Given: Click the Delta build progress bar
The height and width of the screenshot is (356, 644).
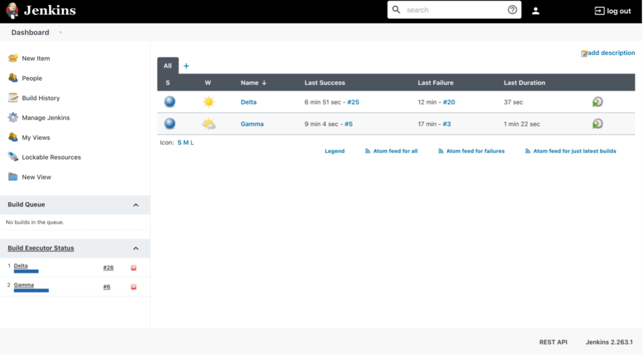Looking at the screenshot, I should pos(26,272).
